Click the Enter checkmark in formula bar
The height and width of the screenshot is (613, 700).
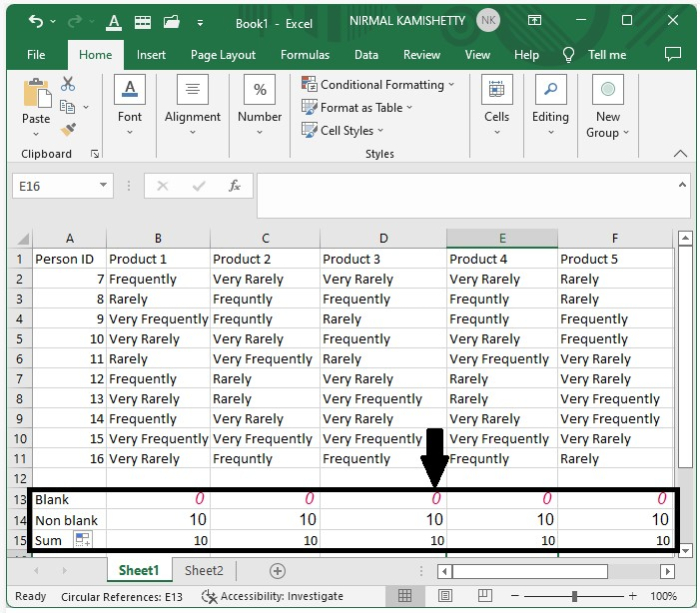[199, 186]
